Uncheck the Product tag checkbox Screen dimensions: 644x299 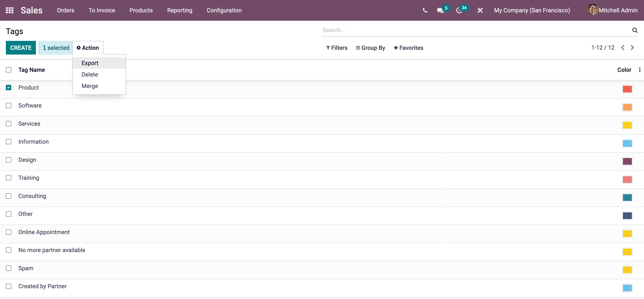click(9, 88)
